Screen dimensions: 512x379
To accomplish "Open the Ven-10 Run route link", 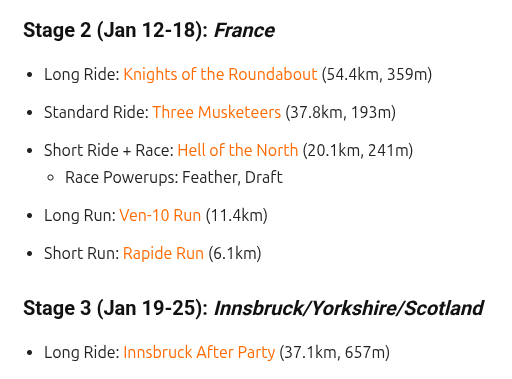I will pos(160,215).
